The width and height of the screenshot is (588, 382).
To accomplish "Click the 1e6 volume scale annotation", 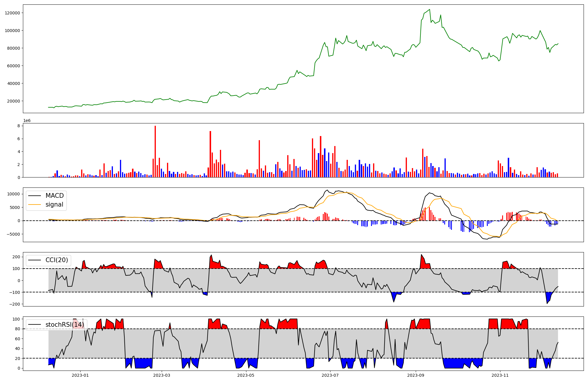I will tap(27, 121).
